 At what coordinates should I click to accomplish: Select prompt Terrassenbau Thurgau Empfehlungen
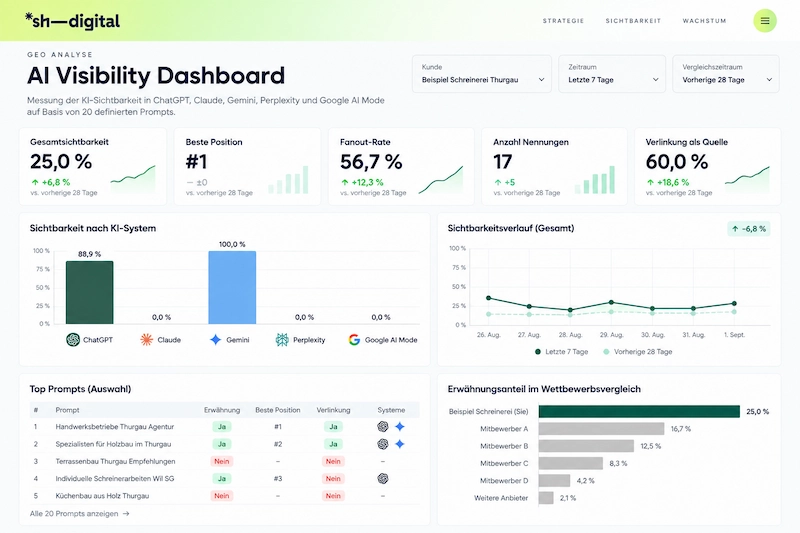pyautogui.click(x=115, y=462)
